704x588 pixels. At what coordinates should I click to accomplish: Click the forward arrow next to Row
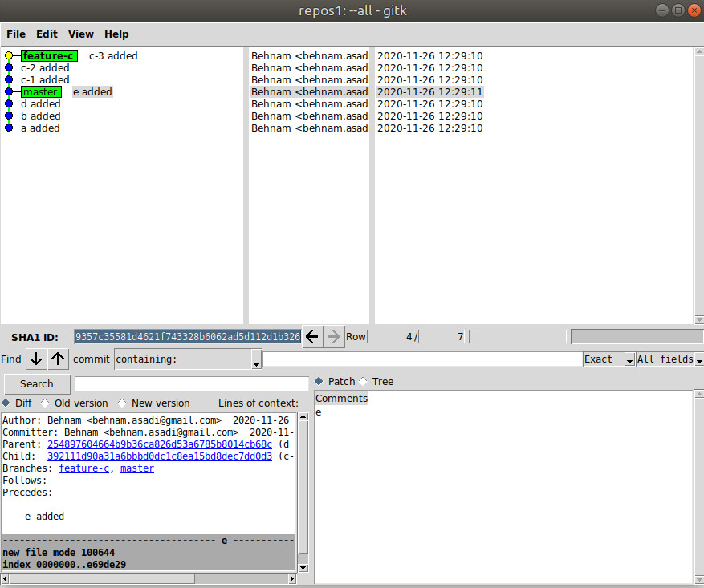tap(334, 337)
